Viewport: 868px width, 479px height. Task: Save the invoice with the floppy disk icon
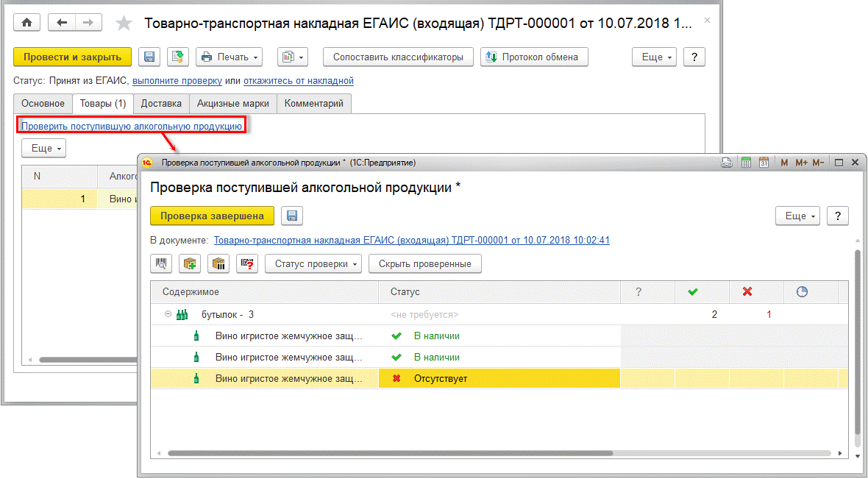click(x=149, y=57)
